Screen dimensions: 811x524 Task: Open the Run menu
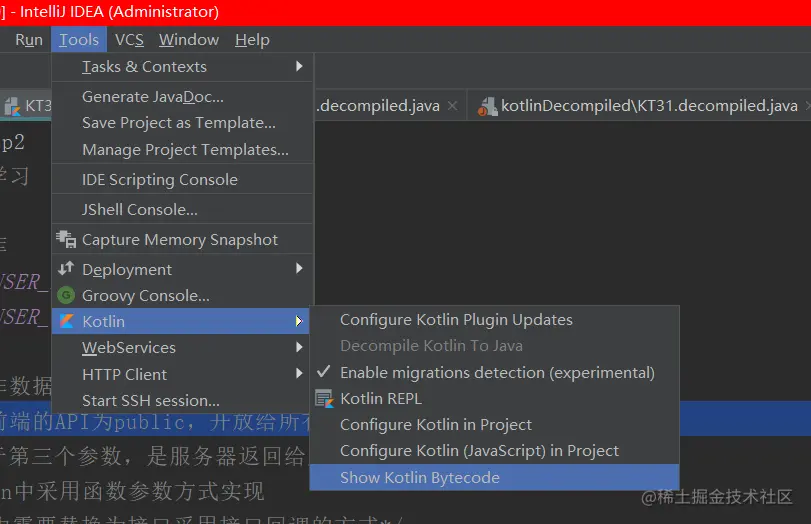pyautogui.click(x=28, y=40)
